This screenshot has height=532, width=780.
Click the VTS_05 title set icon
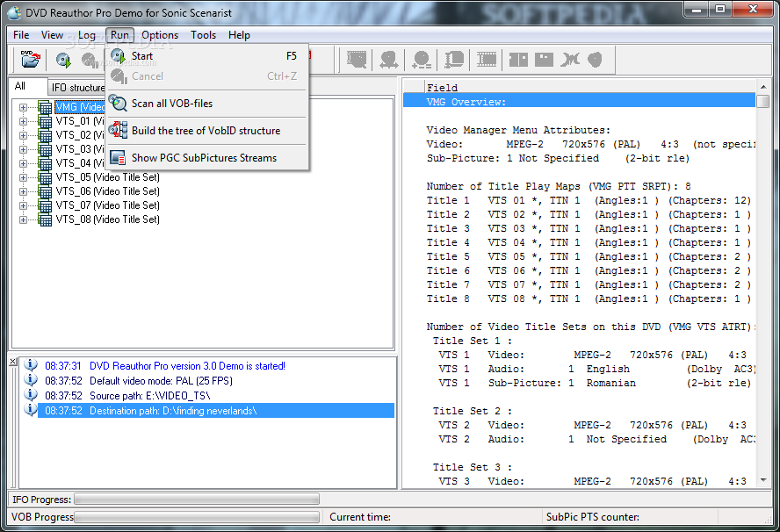tap(45, 177)
